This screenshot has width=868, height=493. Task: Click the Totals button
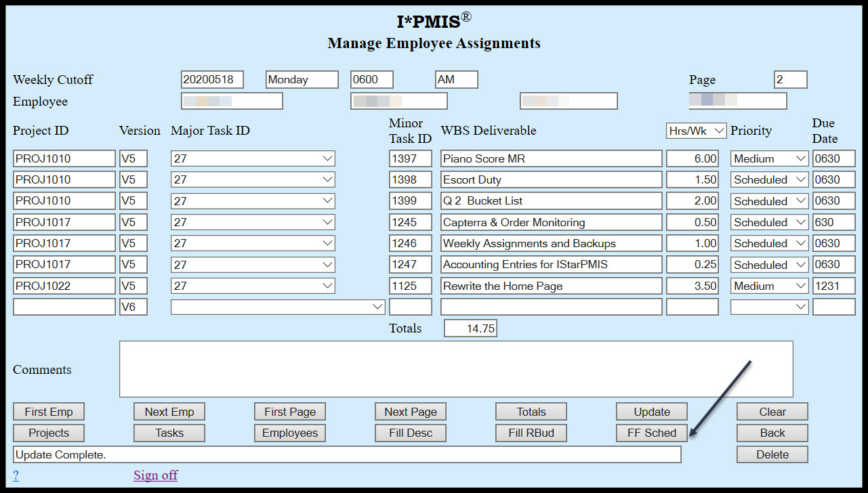point(531,411)
